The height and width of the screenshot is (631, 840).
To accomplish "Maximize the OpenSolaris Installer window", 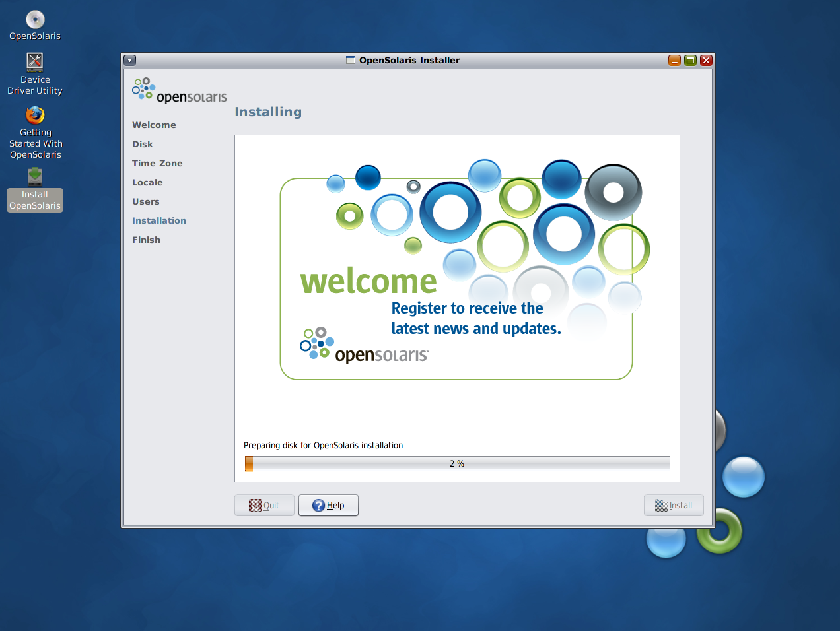I will coord(690,60).
